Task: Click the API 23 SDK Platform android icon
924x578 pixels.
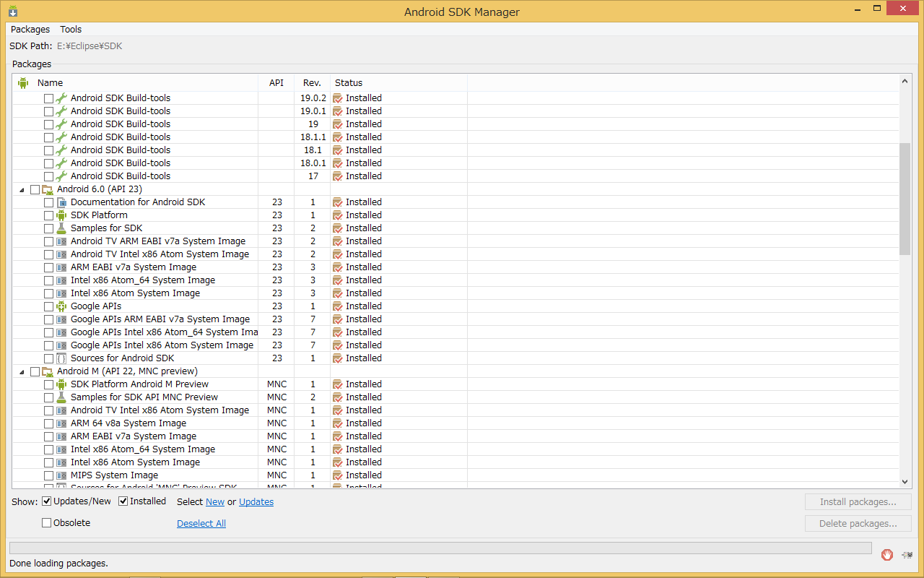Action: point(61,215)
